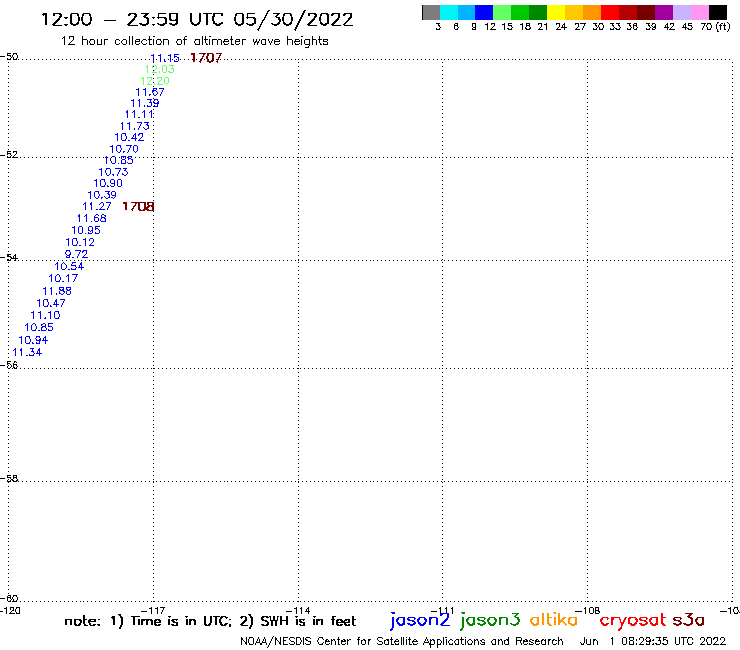Click the wave height reading 11.11
The height and width of the screenshot is (650, 740).
[139, 114]
